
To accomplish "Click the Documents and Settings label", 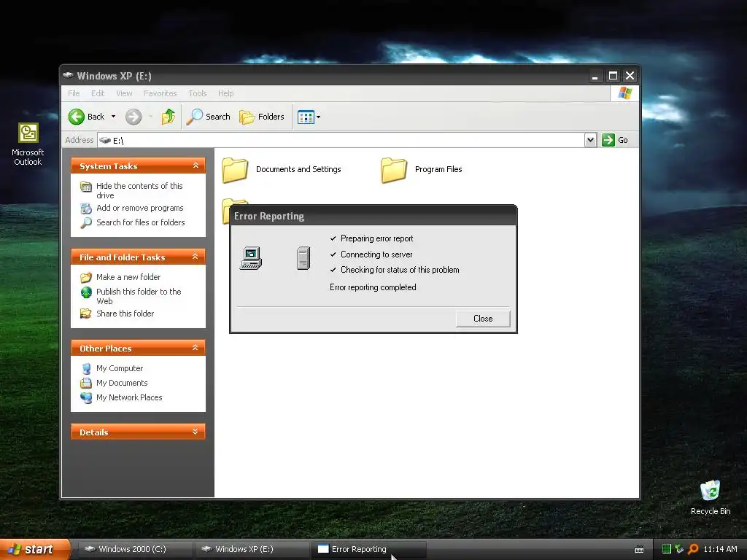I will [298, 169].
